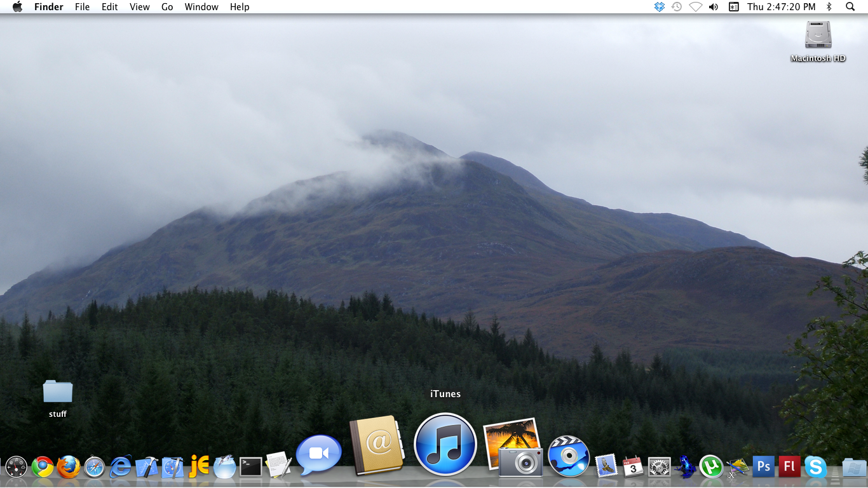Viewport: 868px width, 488px height.
Task: Open the Apple menu
Action: tap(17, 7)
